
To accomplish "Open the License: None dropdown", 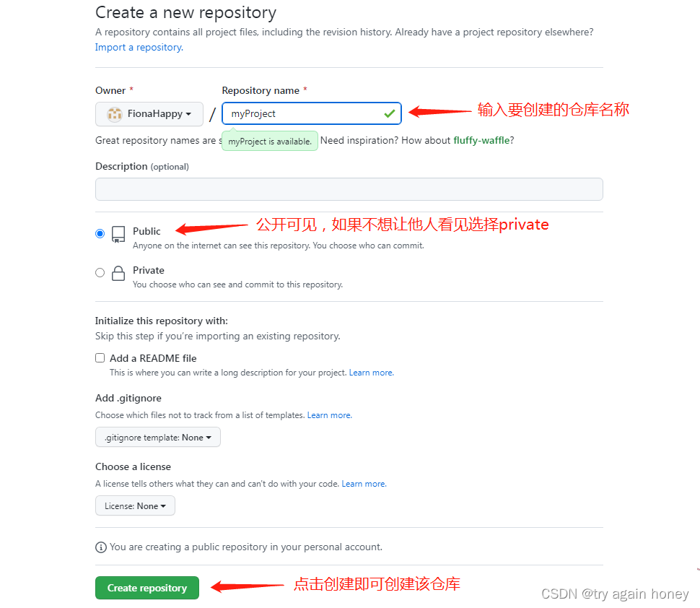I will click(x=135, y=505).
